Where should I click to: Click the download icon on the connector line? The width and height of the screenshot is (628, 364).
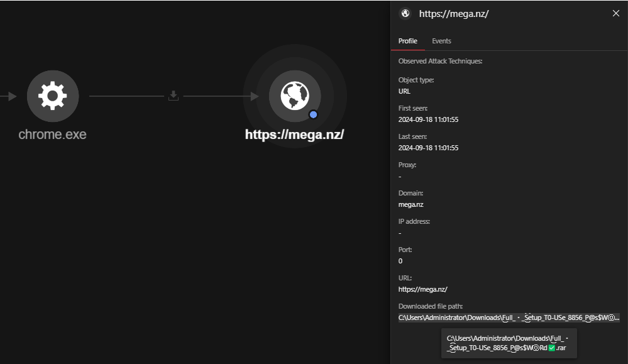point(174,96)
